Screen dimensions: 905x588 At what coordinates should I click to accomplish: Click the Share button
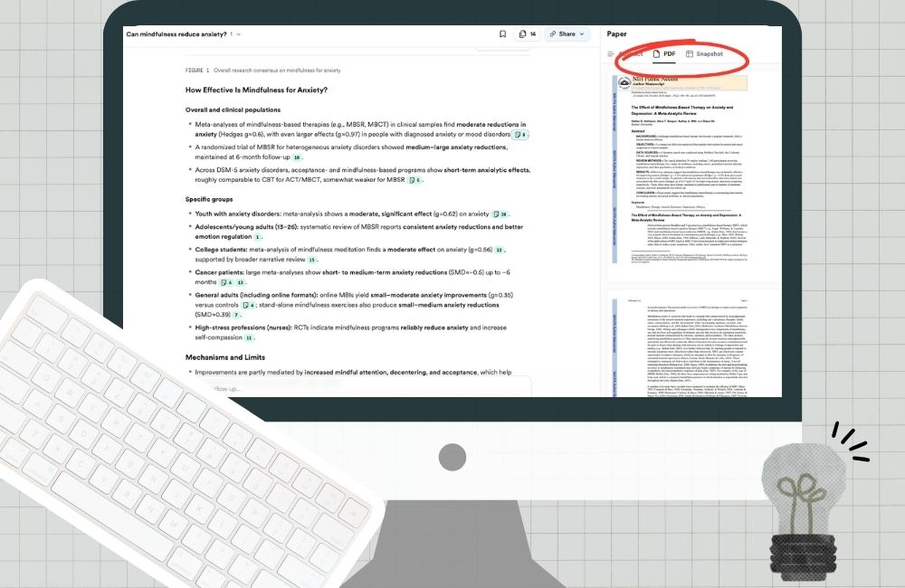(562, 34)
